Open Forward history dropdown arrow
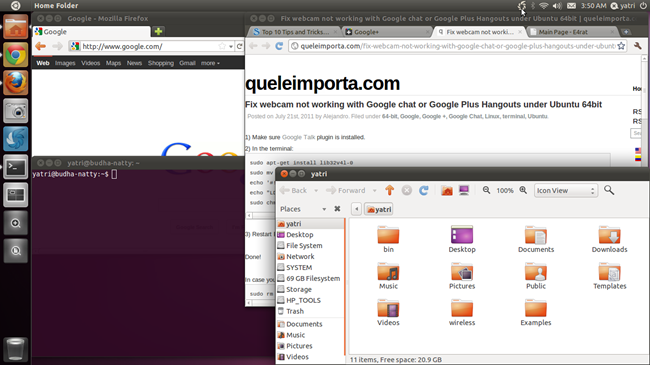Image resolution: width=650 pixels, height=365 pixels. pyautogui.click(x=374, y=190)
